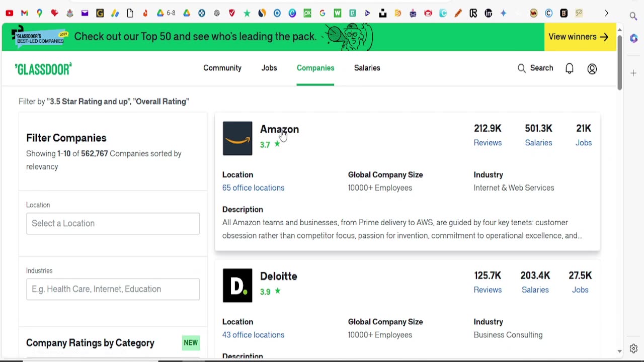Viewport: 644px width, 362px height.
Task: Click the View winners button
Action: click(580, 37)
